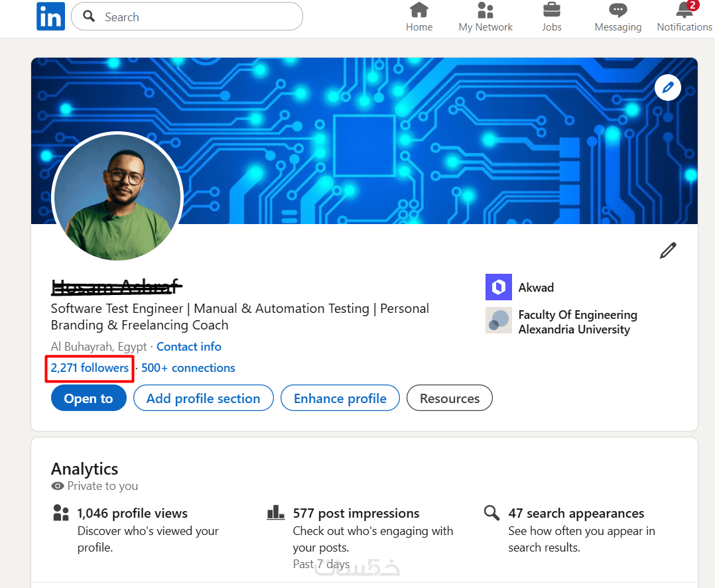The image size is (715, 588).
Task: Open the Contact info link
Action: tap(189, 347)
